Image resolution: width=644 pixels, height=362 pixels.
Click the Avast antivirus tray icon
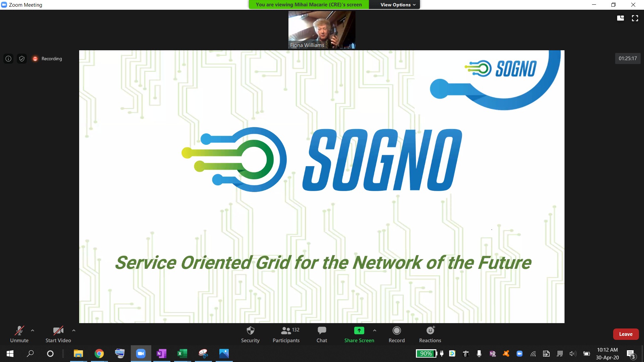click(x=506, y=354)
